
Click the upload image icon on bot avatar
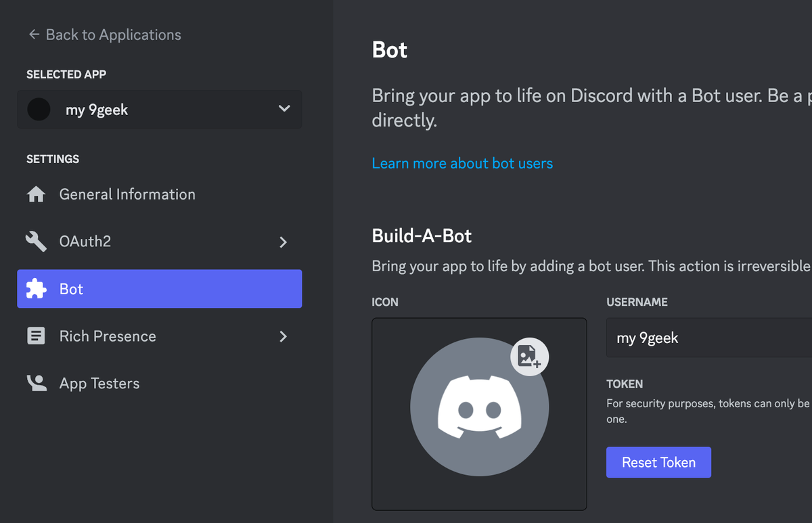click(529, 356)
